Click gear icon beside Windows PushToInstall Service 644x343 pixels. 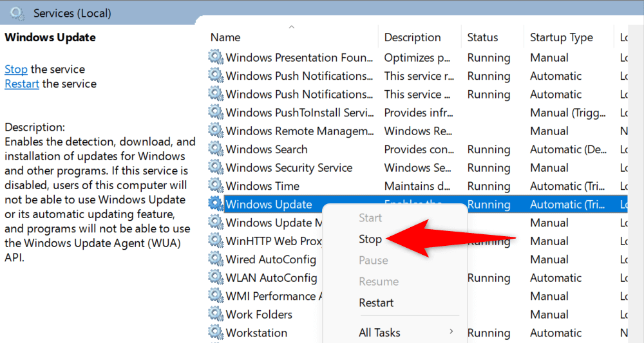pos(216,112)
